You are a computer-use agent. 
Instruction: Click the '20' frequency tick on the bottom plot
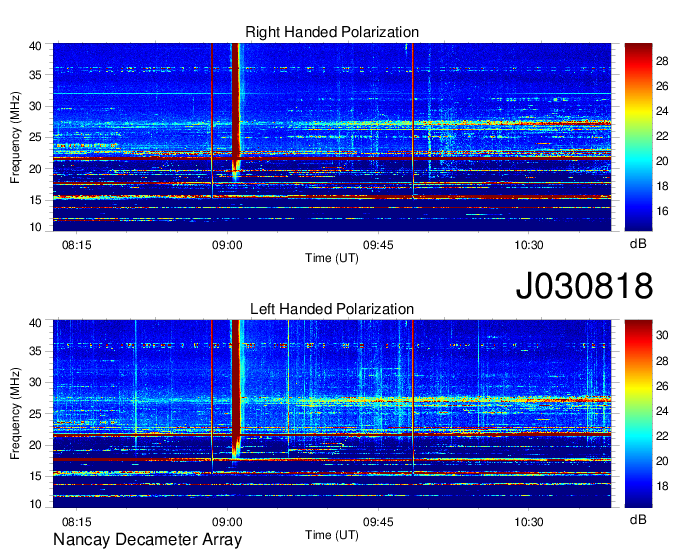35,445
